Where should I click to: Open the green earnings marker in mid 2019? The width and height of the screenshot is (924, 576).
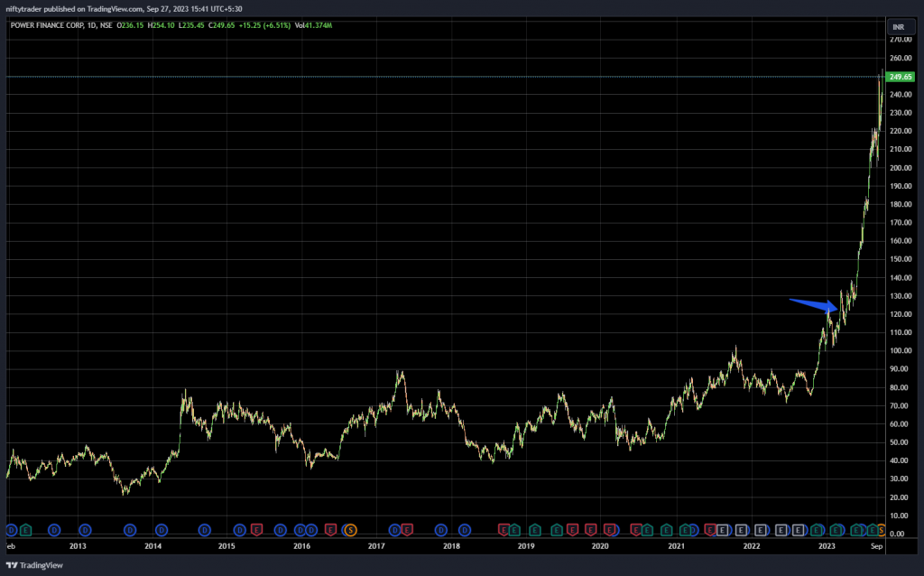(557, 530)
